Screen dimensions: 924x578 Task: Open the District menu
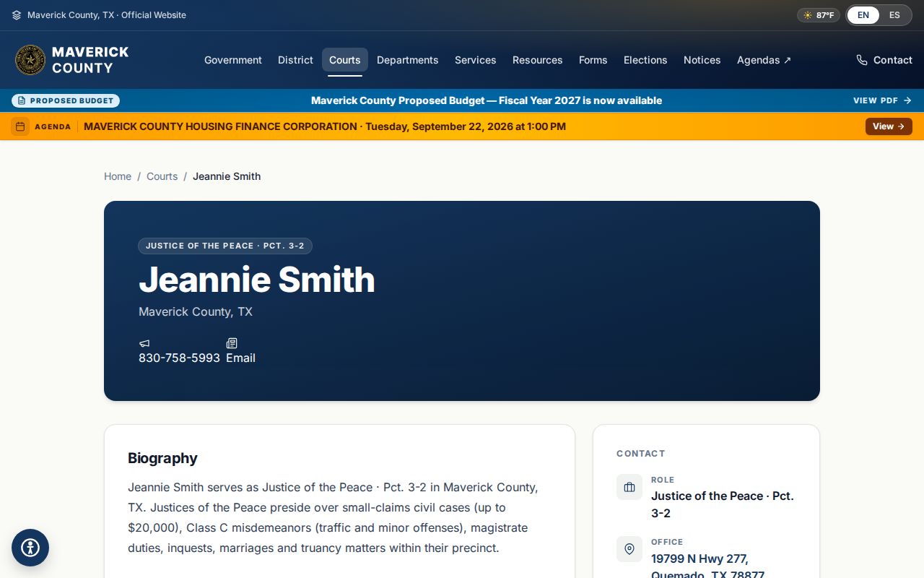295,60
